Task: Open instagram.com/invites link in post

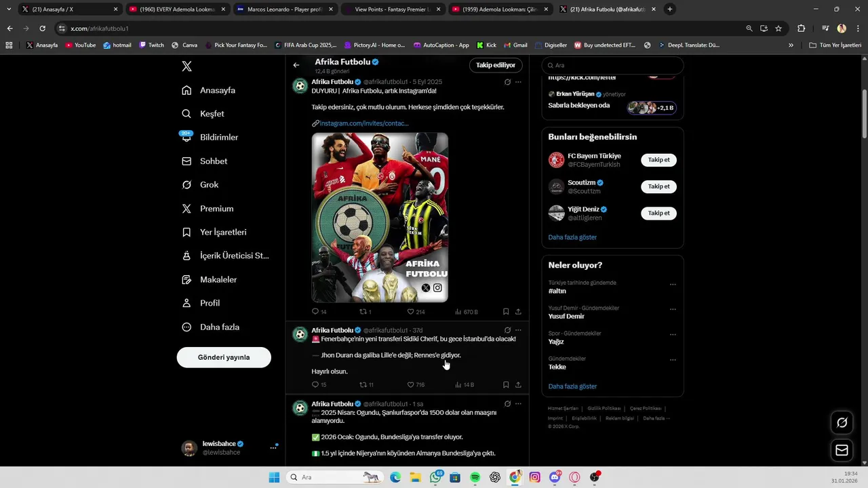Action: [x=363, y=123]
